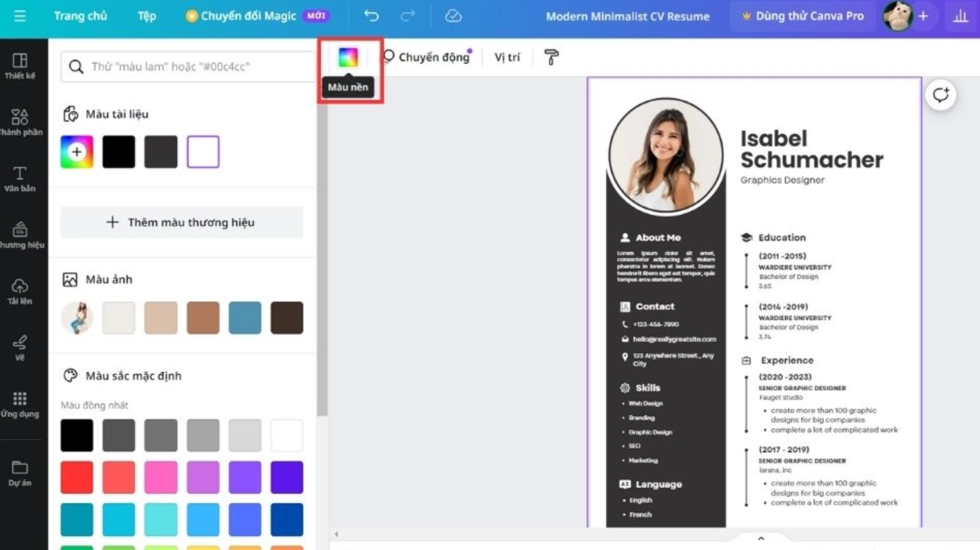Image resolution: width=980 pixels, height=550 pixels.
Task: Select the black document color swatch
Action: pyautogui.click(x=118, y=151)
